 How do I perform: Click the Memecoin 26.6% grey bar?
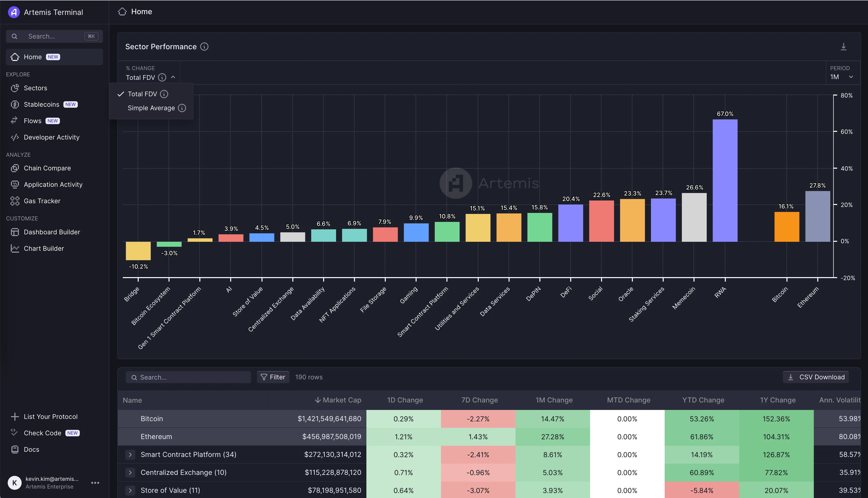(x=694, y=217)
